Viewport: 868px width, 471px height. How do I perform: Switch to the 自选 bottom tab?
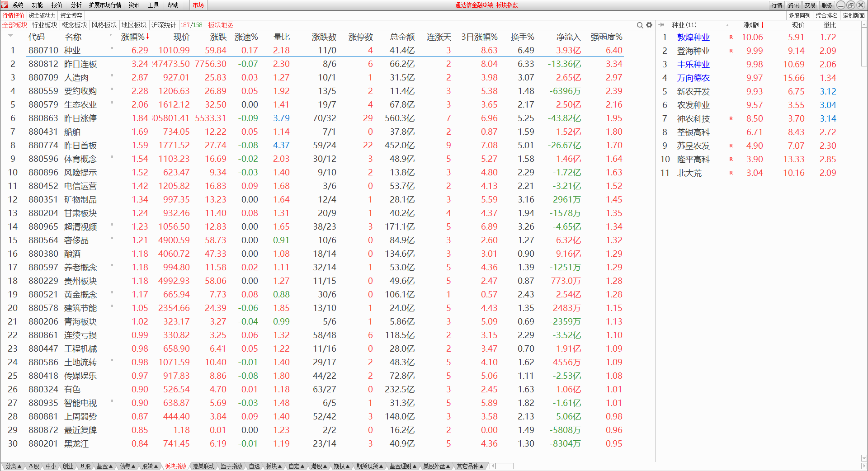click(x=255, y=466)
